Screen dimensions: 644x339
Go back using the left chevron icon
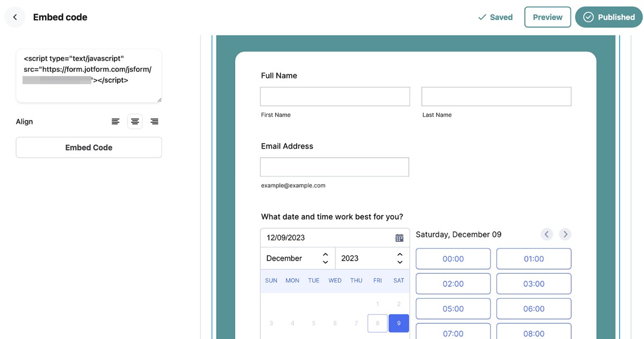[x=15, y=17]
